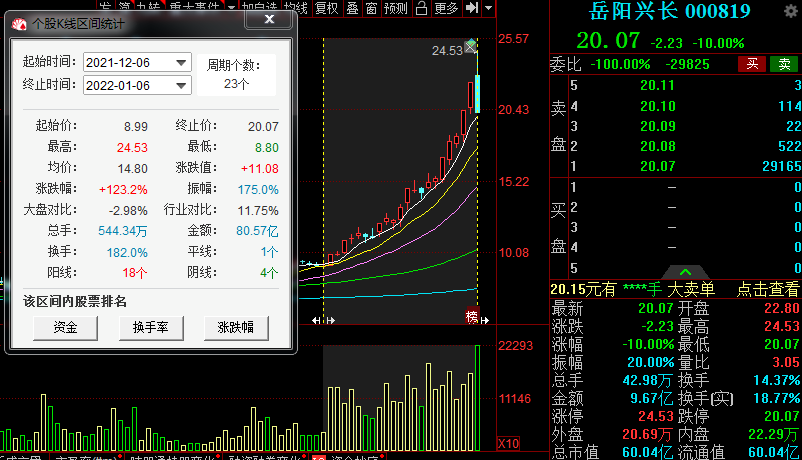Click the 总手 value 544.34万
The width and height of the screenshot is (802, 460).
pos(123,231)
